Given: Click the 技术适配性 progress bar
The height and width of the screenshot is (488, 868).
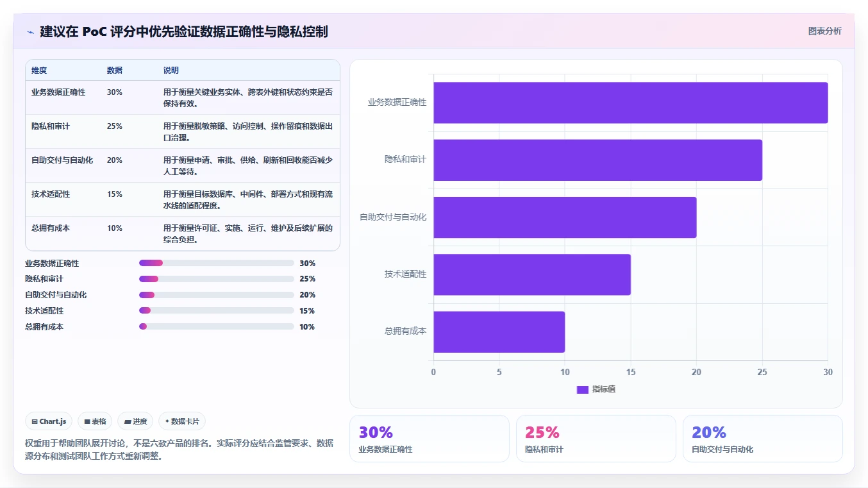Looking at the screenshot, I should point(217,310).
